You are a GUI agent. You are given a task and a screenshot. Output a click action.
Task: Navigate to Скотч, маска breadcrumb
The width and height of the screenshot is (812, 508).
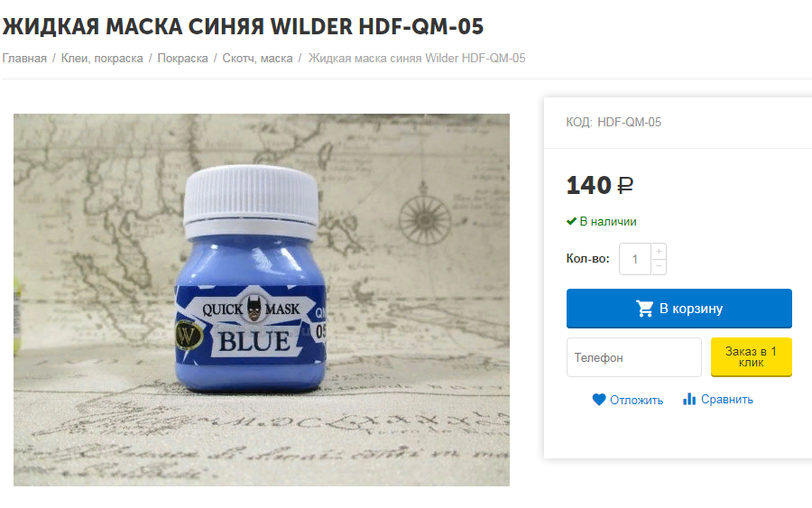point(257,58)
